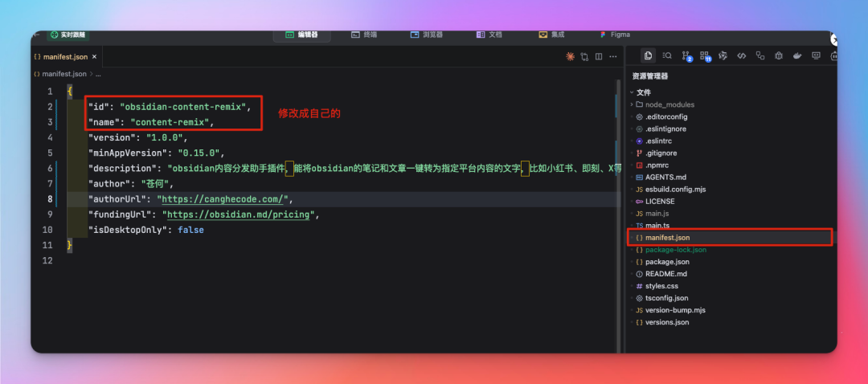This screenshot has width=868, height=384.
Task: Click the compare changes icon in editor toolbar
Action: coord(584,56)
